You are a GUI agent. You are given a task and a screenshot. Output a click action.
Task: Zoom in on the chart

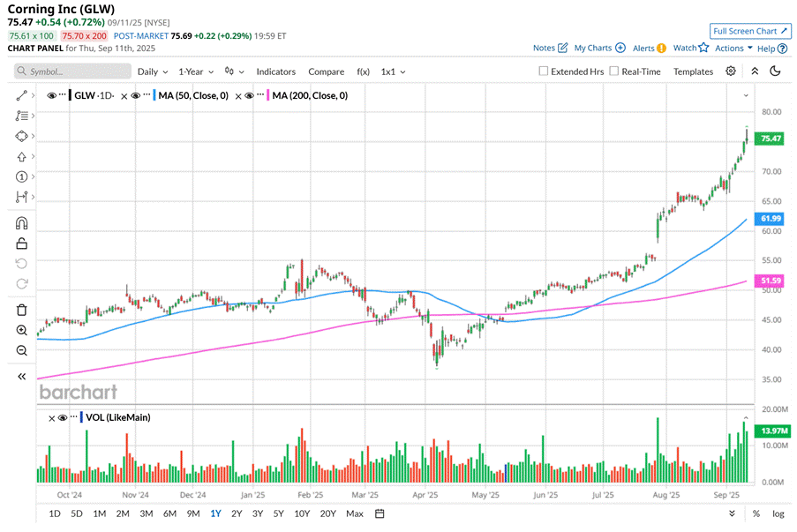[21, 330]
